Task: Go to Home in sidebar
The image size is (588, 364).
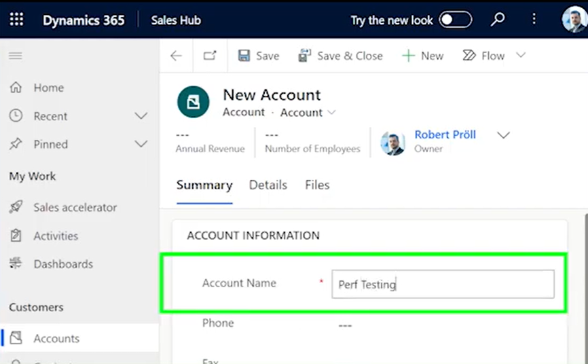Action: pyautogui.click(x=49, y=88)
